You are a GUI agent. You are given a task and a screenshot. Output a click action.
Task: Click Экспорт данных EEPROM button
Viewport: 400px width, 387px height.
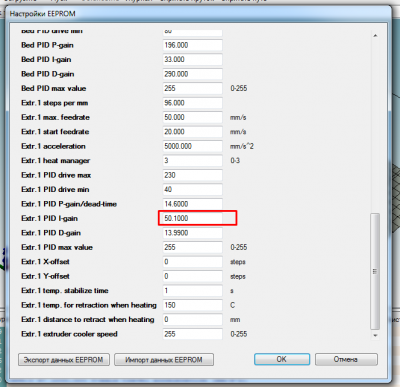point(64,360)
